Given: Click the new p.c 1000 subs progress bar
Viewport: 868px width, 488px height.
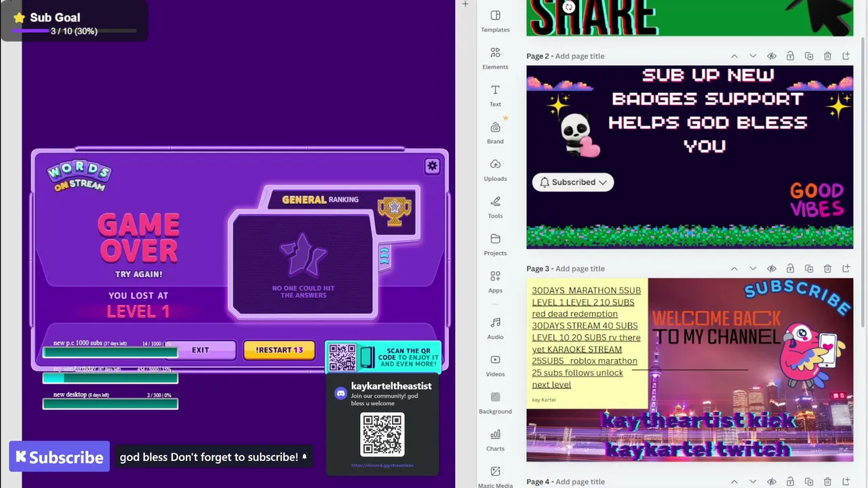Looking at the screenshot, I should point(110,352).
